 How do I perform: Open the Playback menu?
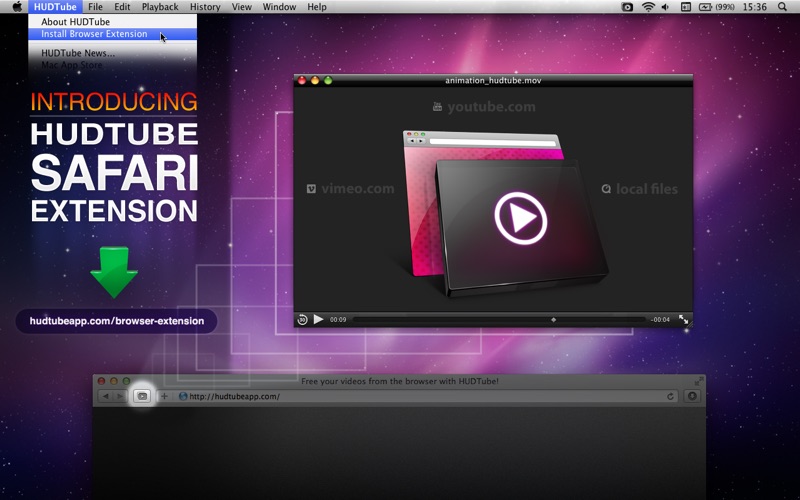(x=160, y=7)
